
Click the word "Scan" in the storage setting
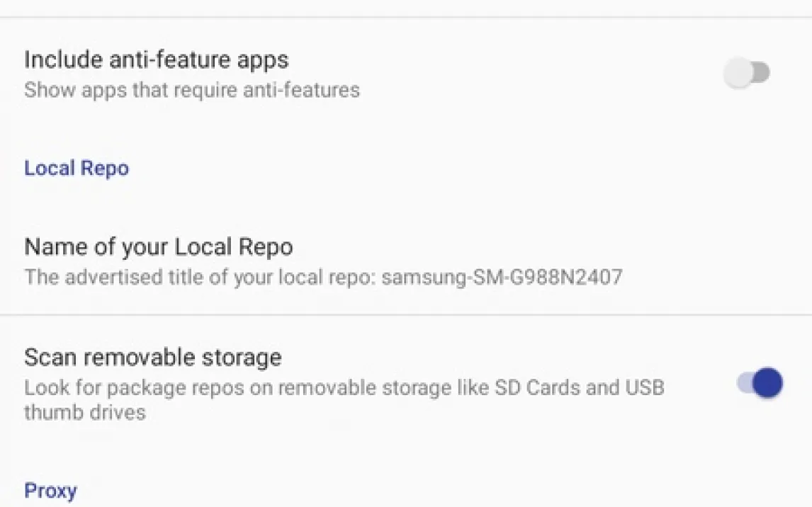[47, 357]
